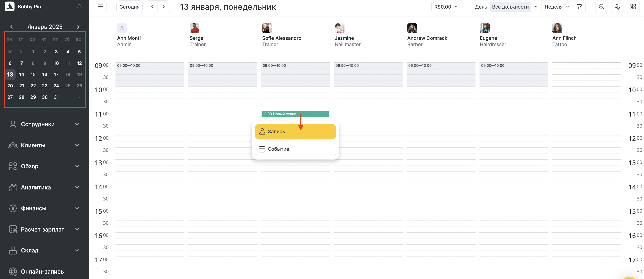Select Событие in the popup menu
This screenshot has width=644, height=279.
coord(295,149)
